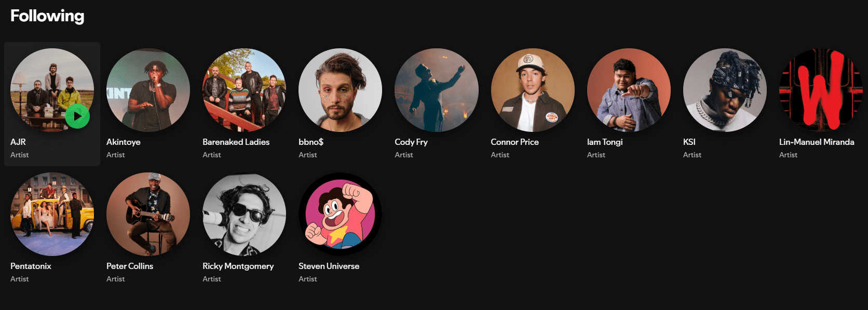Open the Pentatonix group photo
This screenshot has height=310, width=868.
click(x=52, y=214)
